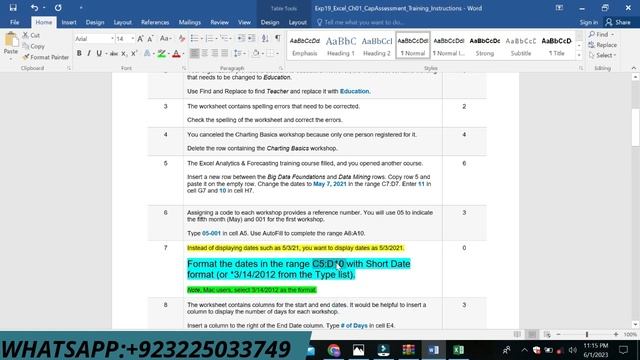Copy the selected text
640x360 pixels.
tap(33, 46)
